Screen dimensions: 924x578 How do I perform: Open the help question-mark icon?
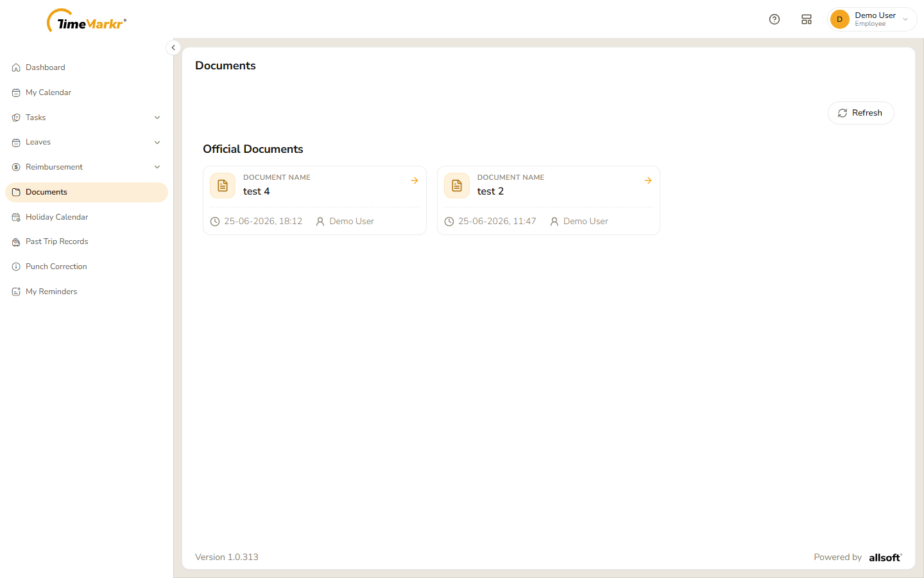coord(774,19)
